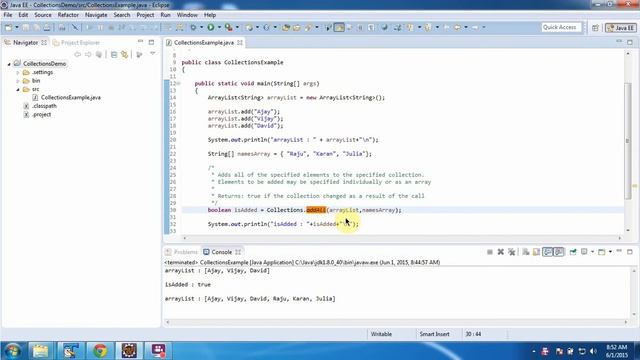Open the Refactor menu
The image size is (640, 360).
tap(68, 15)
